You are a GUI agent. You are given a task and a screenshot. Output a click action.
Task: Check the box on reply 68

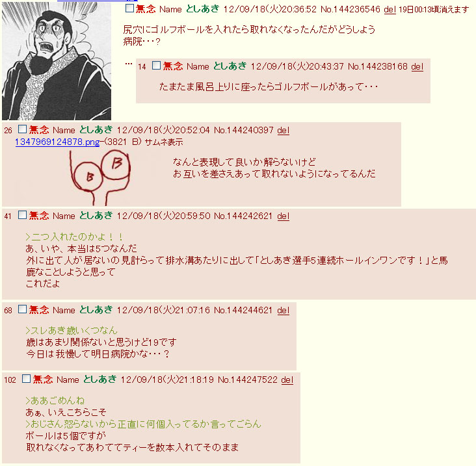pos(23,309)
